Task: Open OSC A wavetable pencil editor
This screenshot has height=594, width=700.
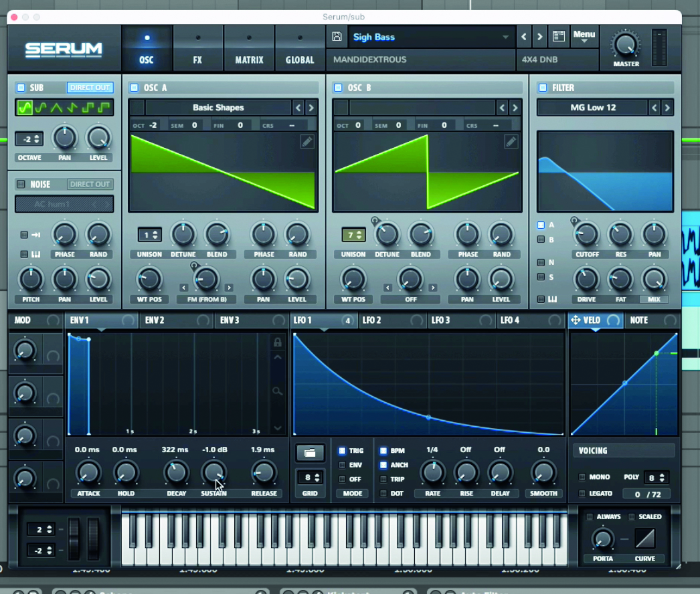Action: (x=307, y=142)
